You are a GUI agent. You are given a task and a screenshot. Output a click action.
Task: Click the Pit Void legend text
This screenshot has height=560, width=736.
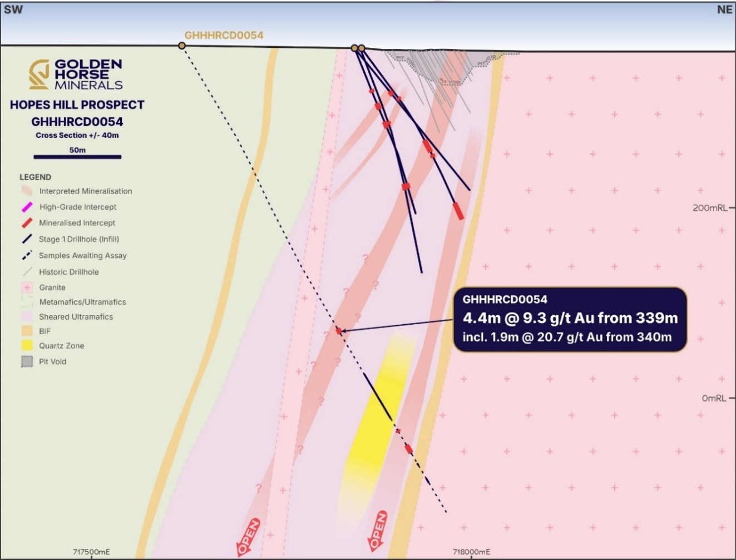click(53, 361)
